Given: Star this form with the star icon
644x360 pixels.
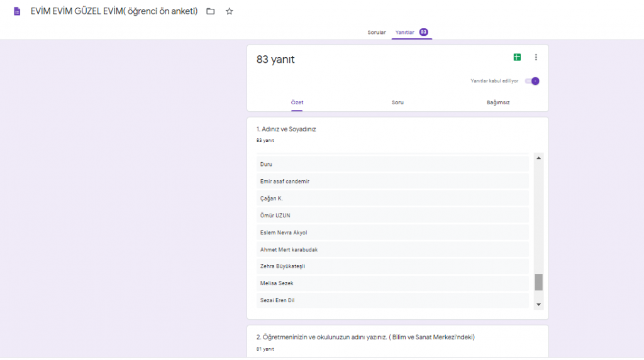Looking at the screenshot, I should 229,11.
